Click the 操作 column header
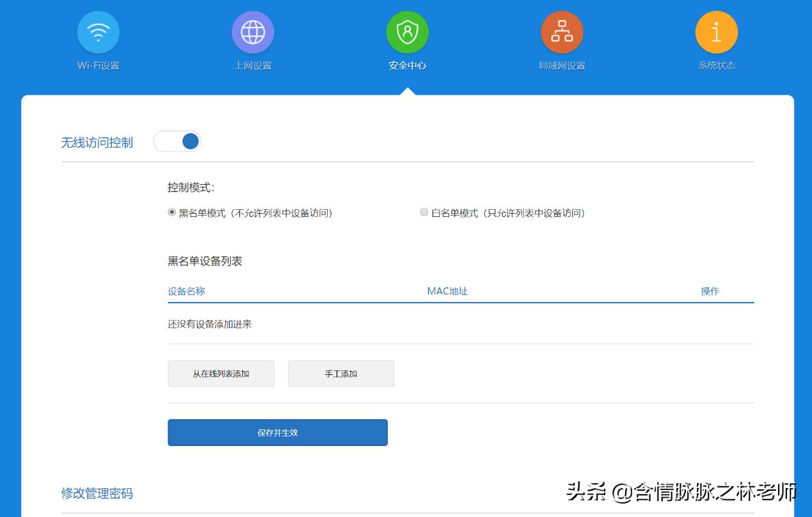Viewport: 812px width, 517px height. click(712, 290)
